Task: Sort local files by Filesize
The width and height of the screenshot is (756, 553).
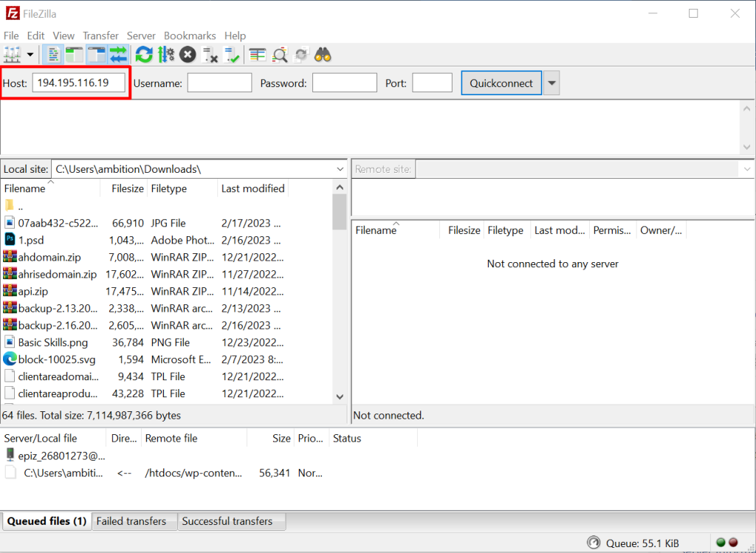Action: click(123, 188)
